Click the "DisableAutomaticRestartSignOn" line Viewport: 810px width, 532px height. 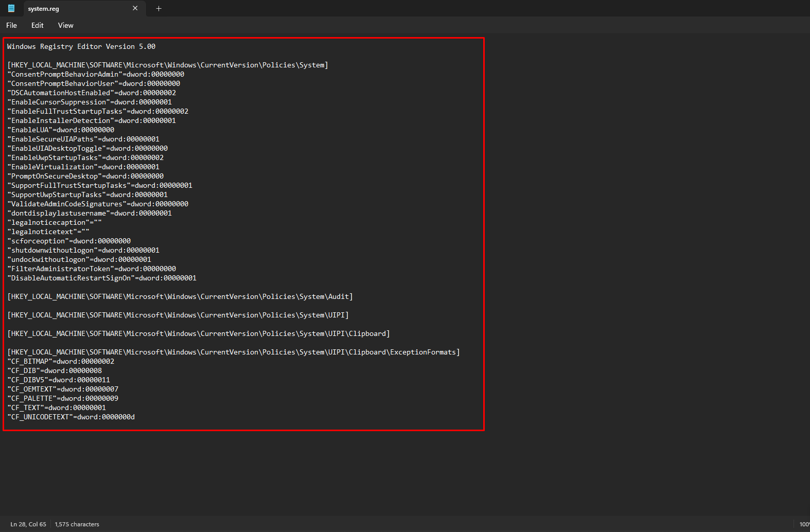pyautogui.click(x=102, y=278)
